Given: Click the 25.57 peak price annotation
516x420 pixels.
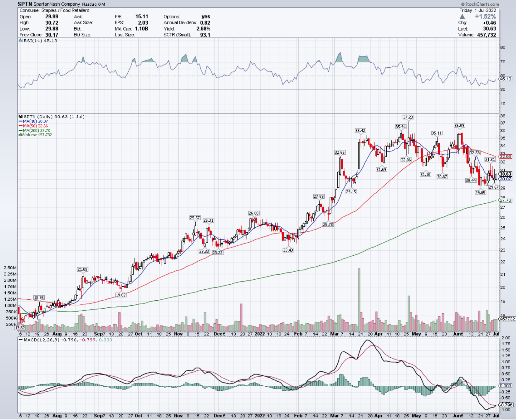Looking at the screenshot, I should [x=195, y=218].
